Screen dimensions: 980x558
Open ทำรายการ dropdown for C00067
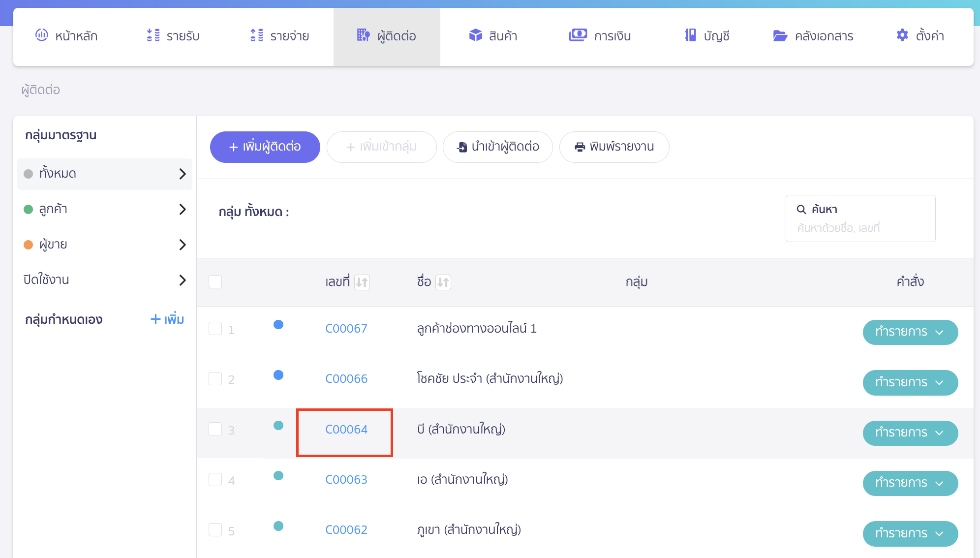pyautogui.click(x=910, y=332)
